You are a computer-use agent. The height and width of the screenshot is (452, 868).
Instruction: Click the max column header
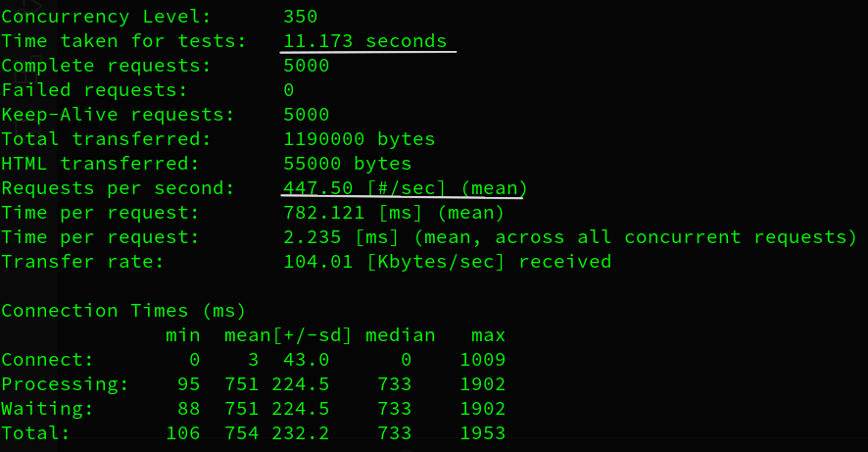(x=488, y=335)
